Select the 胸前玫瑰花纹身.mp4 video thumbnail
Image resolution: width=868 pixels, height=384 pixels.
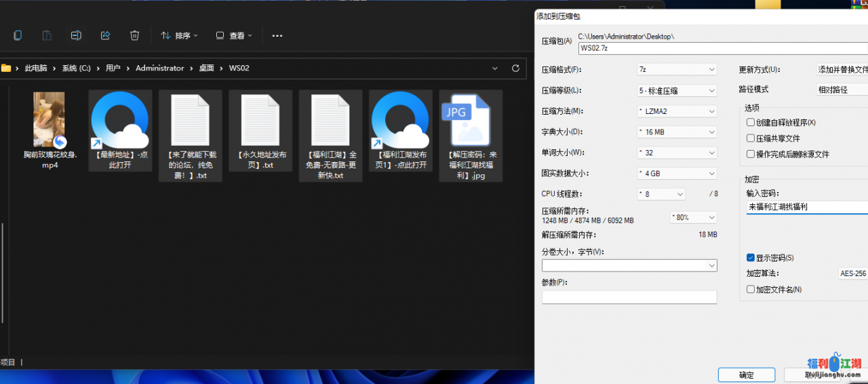tap(49, 120)
